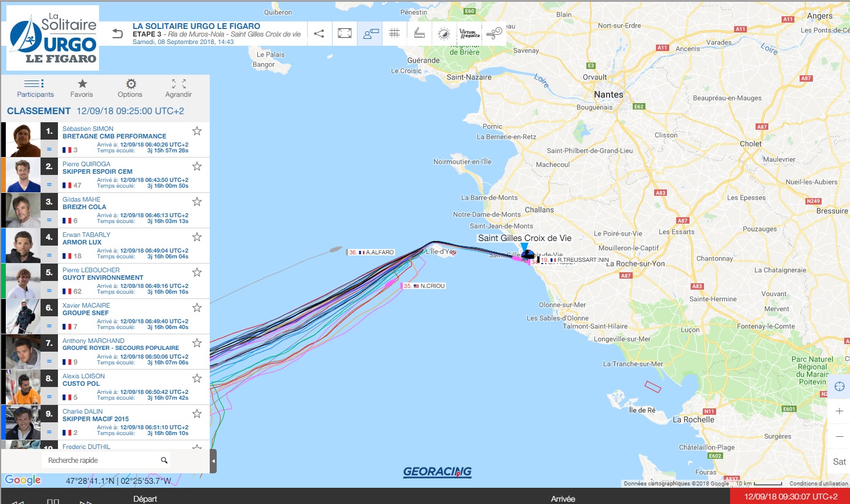
Task: Click CUSTO POL boat name
Action: coord(81,384)
